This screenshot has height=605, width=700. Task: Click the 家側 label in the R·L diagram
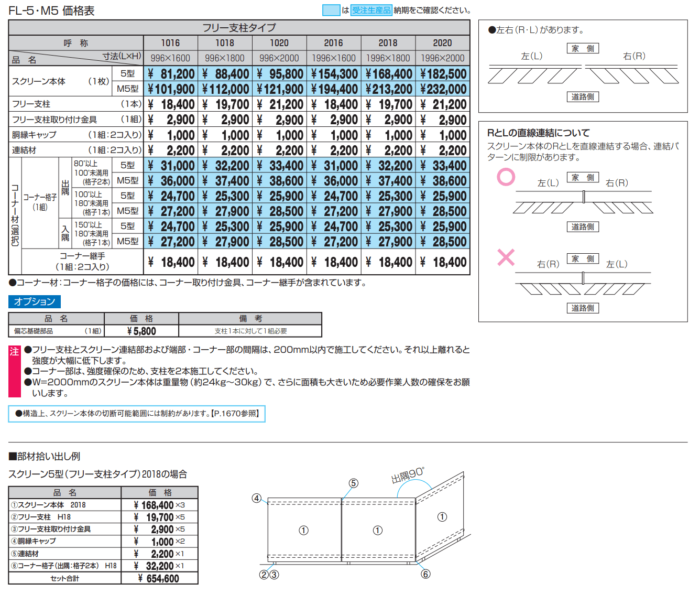583,48
